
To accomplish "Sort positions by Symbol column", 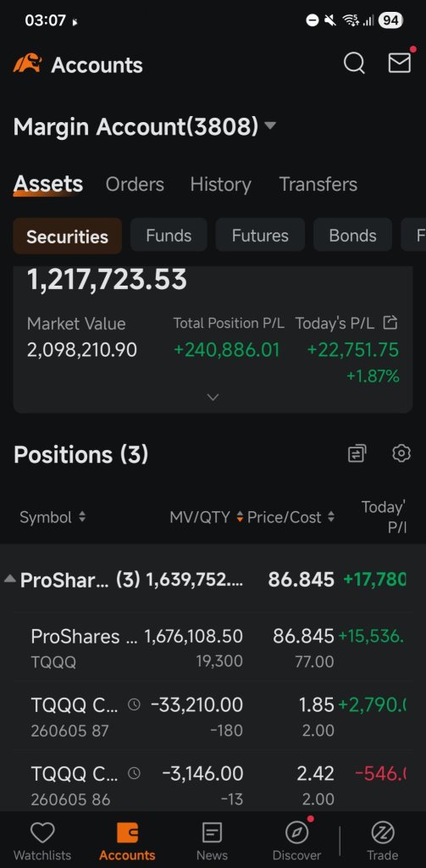I will tap(53, 518).
